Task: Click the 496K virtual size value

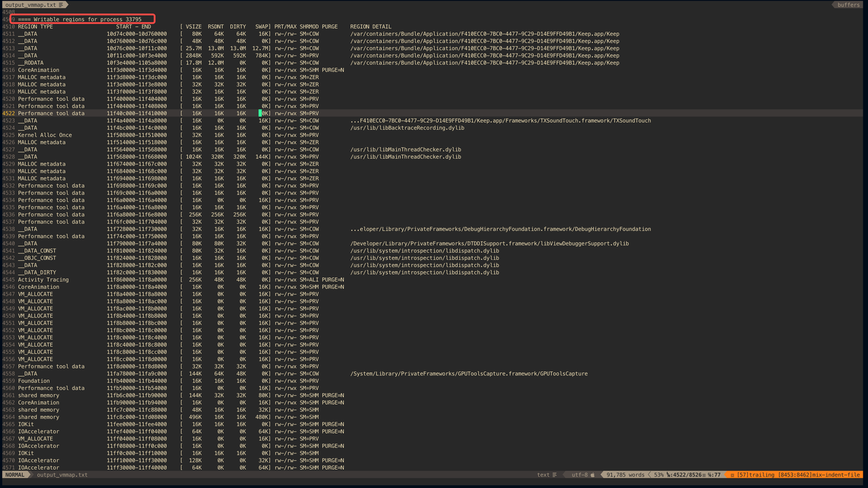Action: (196, 417)
